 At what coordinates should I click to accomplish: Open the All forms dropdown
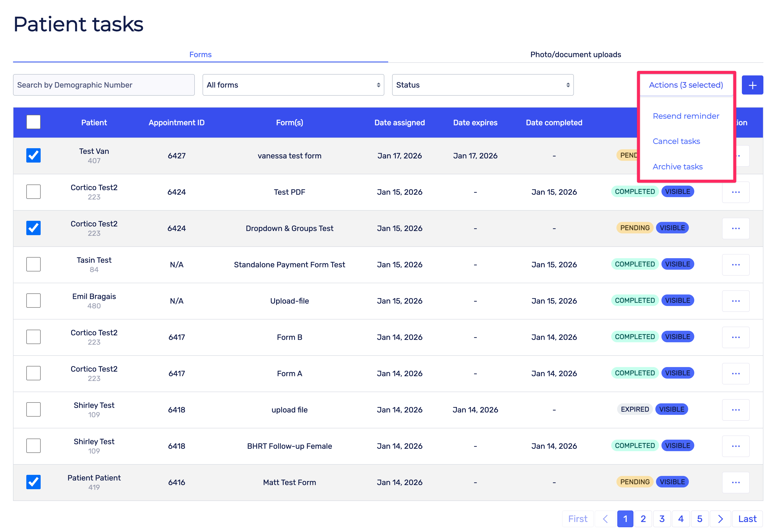click(x=293, y=85)
